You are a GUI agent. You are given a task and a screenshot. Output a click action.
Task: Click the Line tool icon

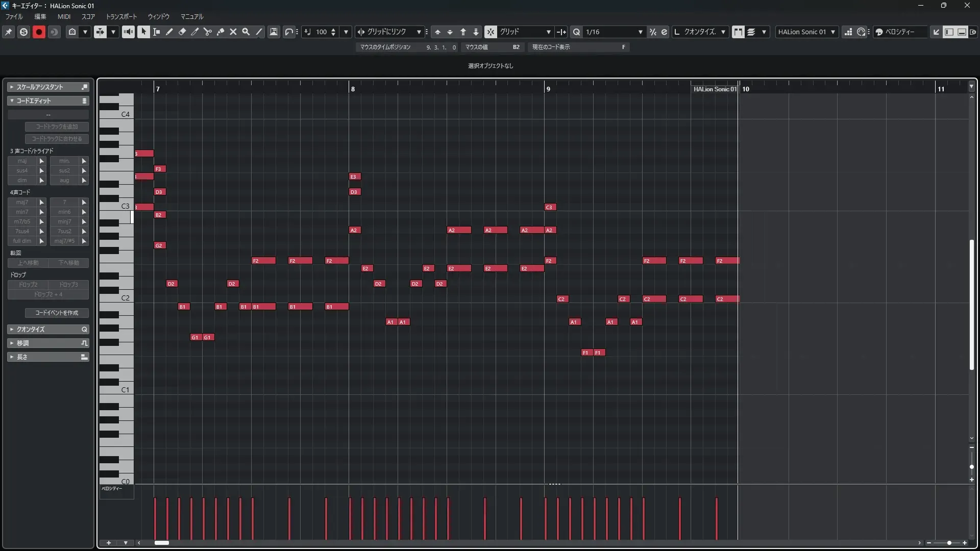point(259,32)
